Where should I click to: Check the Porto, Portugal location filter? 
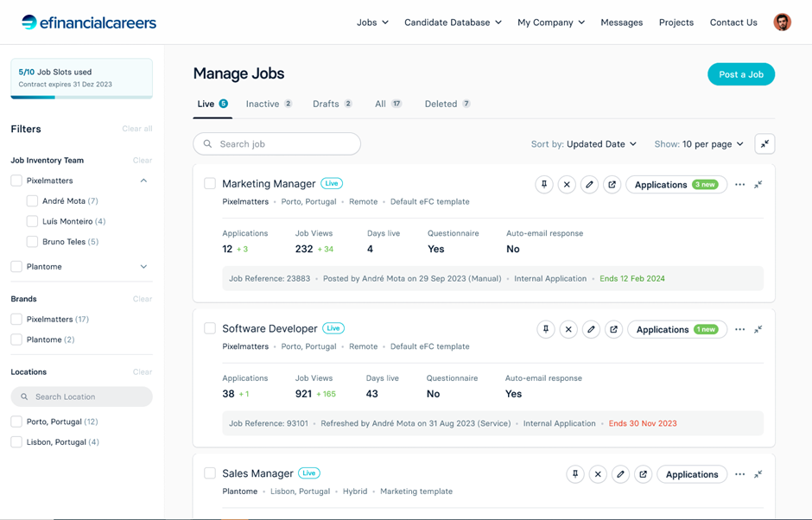(x=16, y=422)
